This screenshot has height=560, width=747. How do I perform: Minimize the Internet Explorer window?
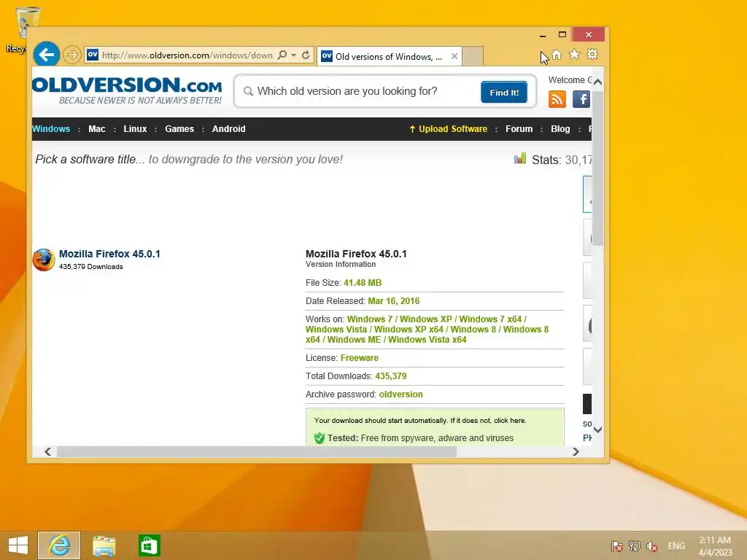(x=543, y=35)
